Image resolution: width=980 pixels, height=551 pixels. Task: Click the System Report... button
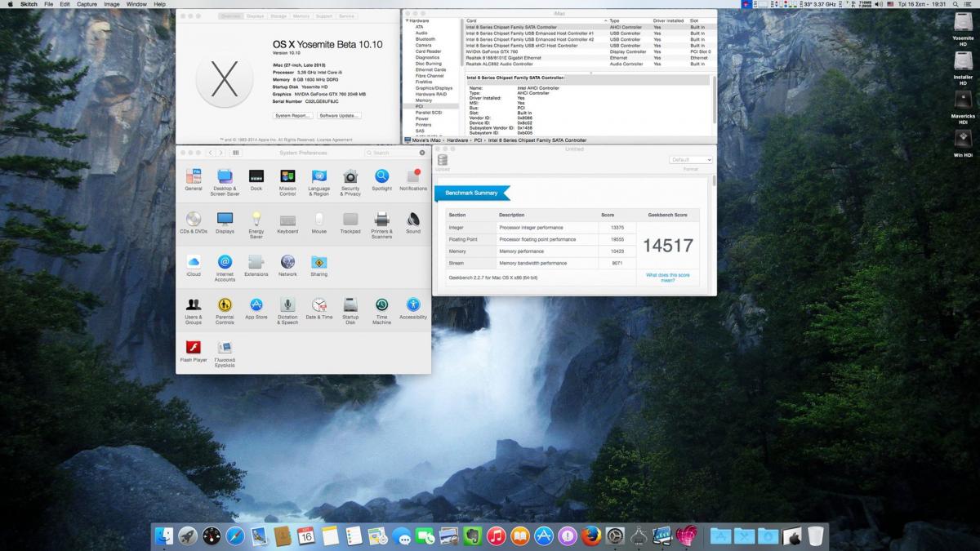292,116
